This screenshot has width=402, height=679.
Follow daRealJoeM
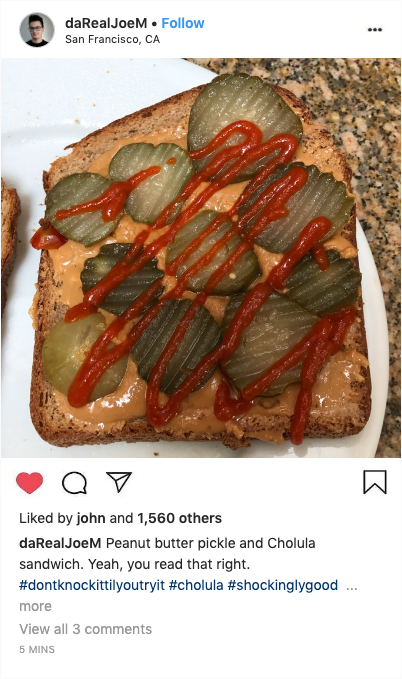[183, 23]
